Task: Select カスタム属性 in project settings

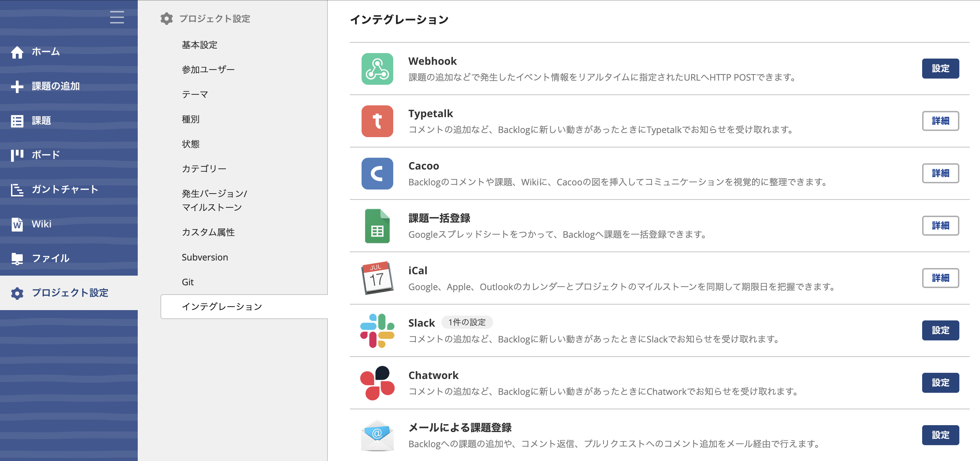Action: pyautogui.click(x=208, y=232)
